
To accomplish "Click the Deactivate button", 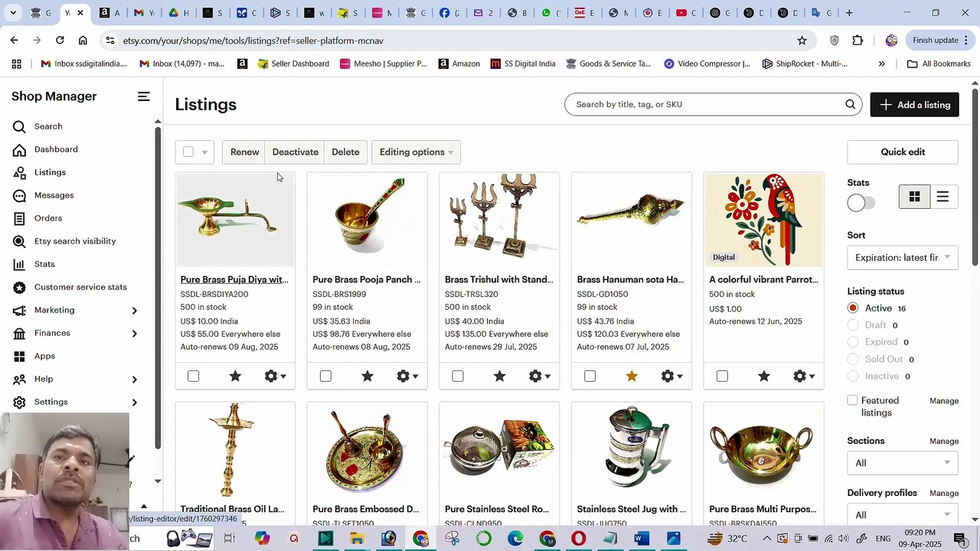I will tap(295, 152).
